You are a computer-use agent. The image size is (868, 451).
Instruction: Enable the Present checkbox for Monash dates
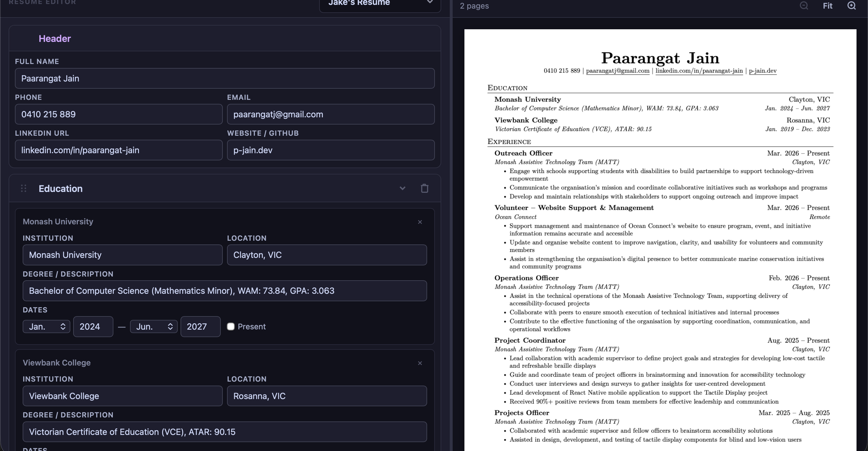[x=231, y=326]
